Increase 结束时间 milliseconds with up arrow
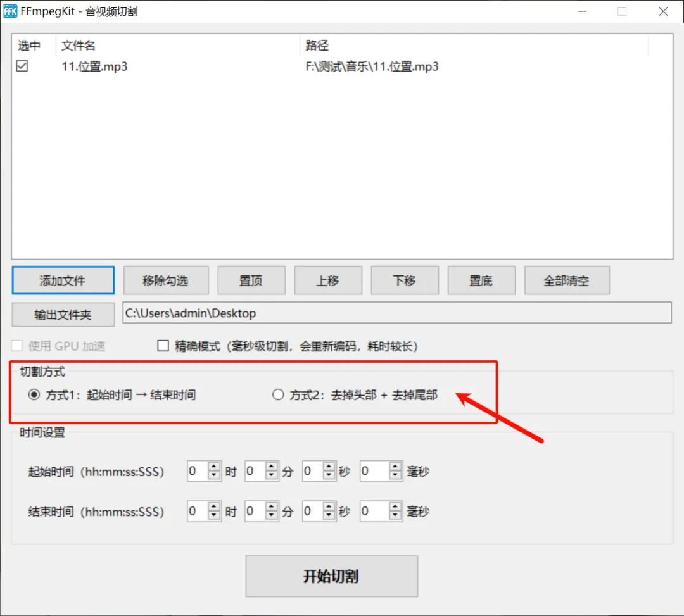Viewport: 684px width, 616px height. click(x=395, y=506)
